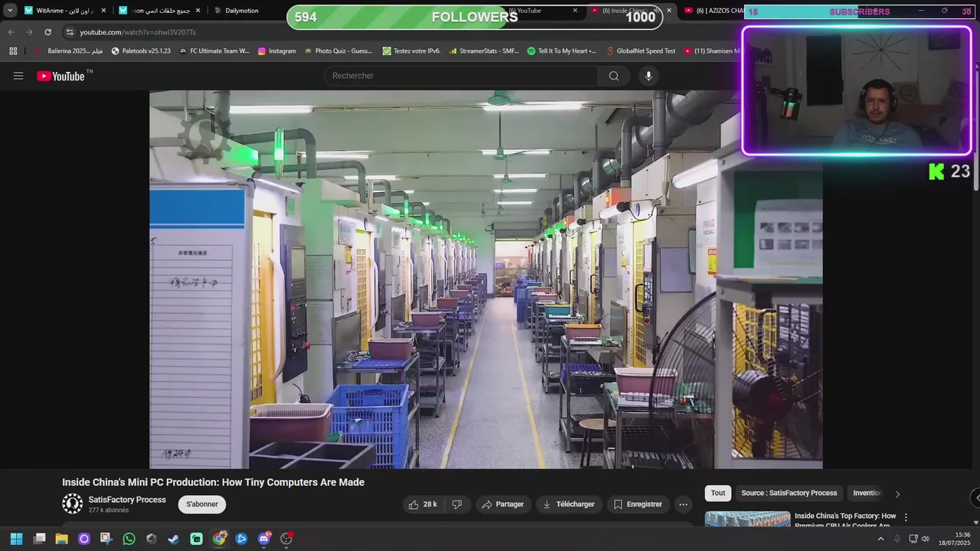Open the Instagram bookmark
Viewport: 980px width, 551px height.
tap(276, 51)
